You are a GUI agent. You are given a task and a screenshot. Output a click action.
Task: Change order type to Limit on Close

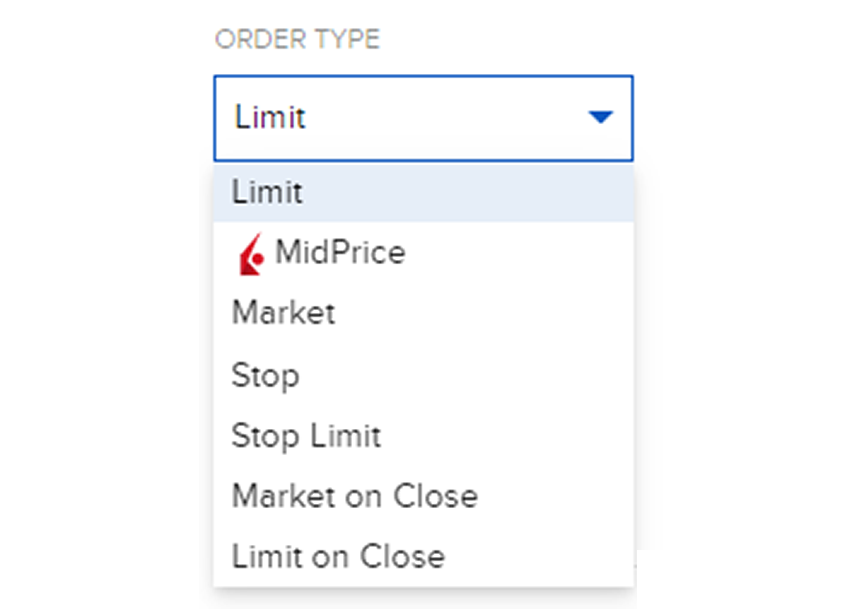click(338, 556)
